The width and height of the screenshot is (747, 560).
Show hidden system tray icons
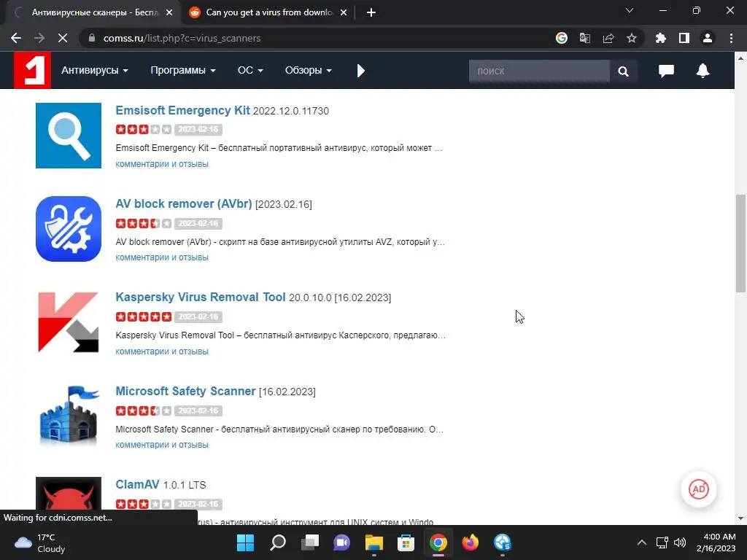coord(642,542)
